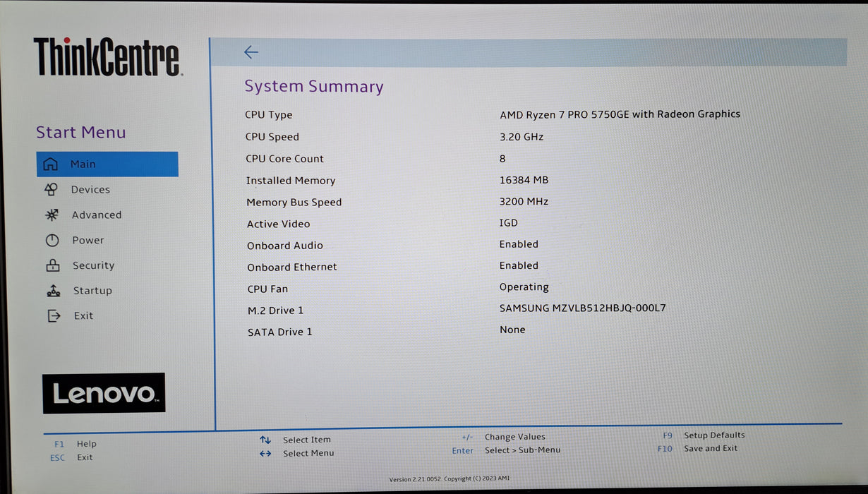
Task: Select the Power menu
Action: 88,241
